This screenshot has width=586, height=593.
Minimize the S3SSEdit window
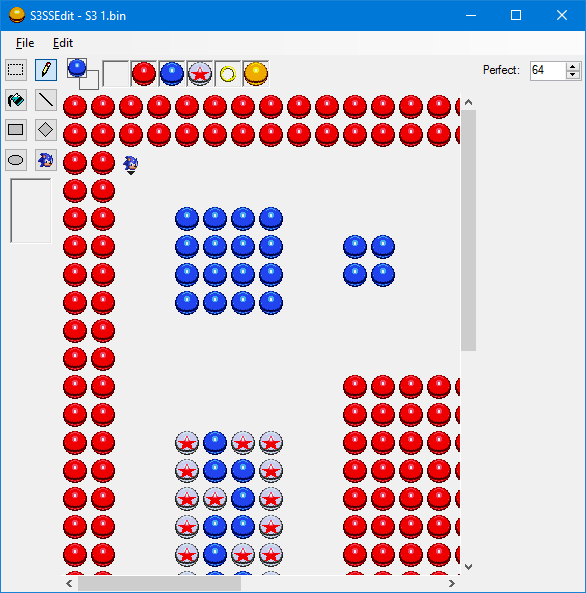(x=471, y=16)
